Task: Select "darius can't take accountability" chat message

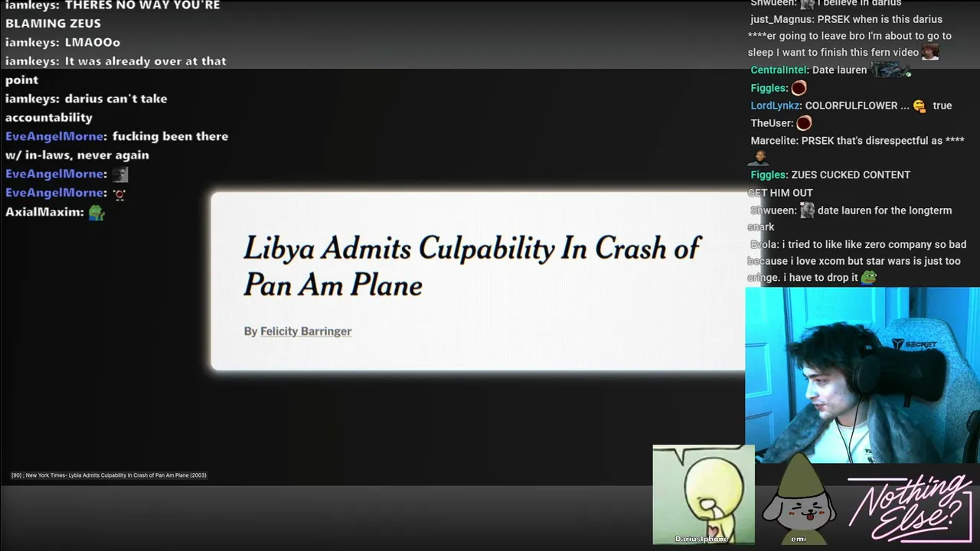Action: [x=87, y=108]
